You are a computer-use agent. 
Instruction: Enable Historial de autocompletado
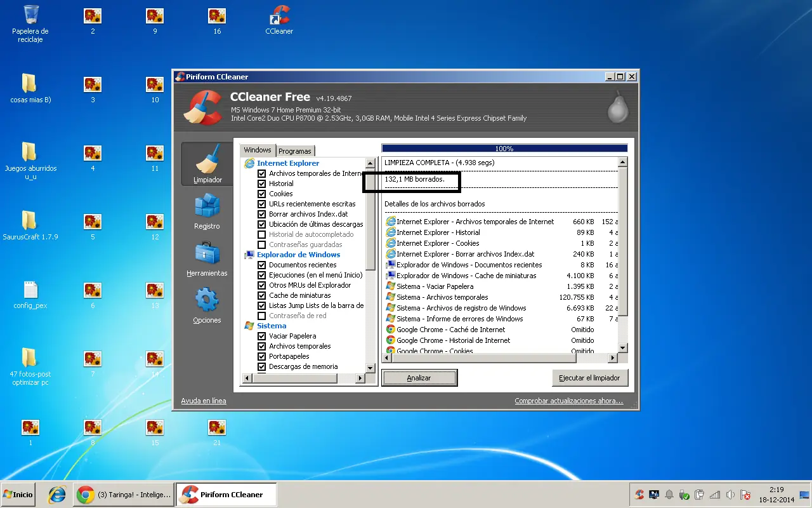261,234
